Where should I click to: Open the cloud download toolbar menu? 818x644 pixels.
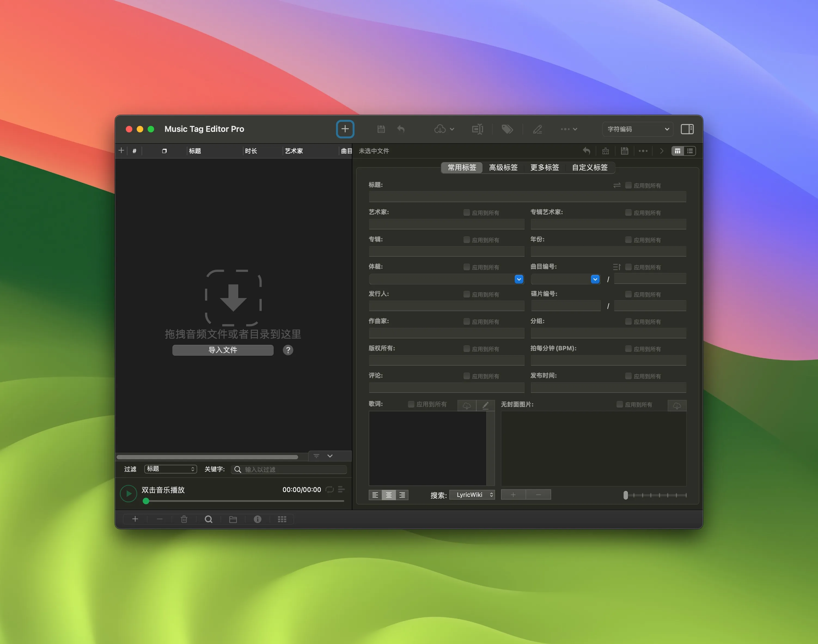click(x=444, y=129)
